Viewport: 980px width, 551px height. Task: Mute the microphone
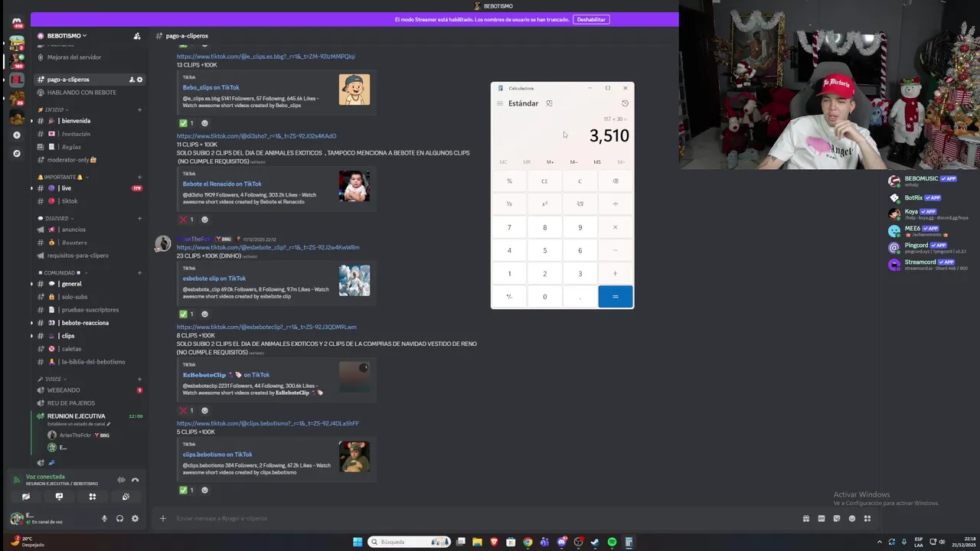[x=104, y=519]
